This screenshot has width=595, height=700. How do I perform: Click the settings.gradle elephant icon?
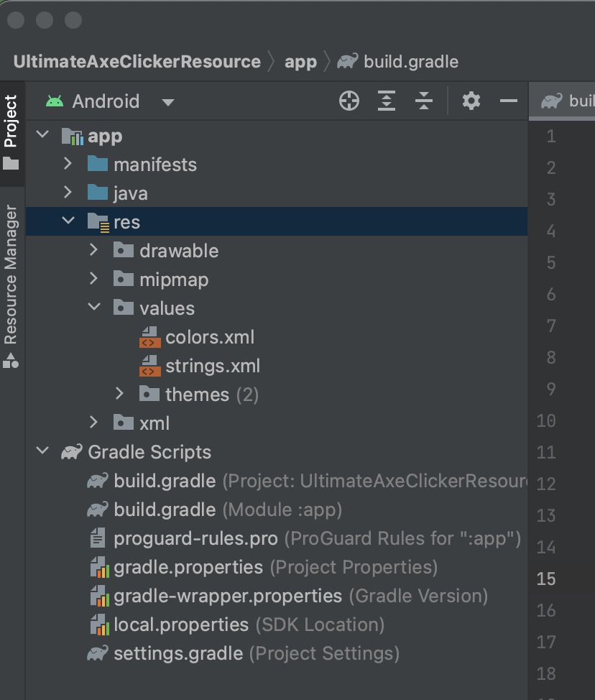(x=98, y=653)
